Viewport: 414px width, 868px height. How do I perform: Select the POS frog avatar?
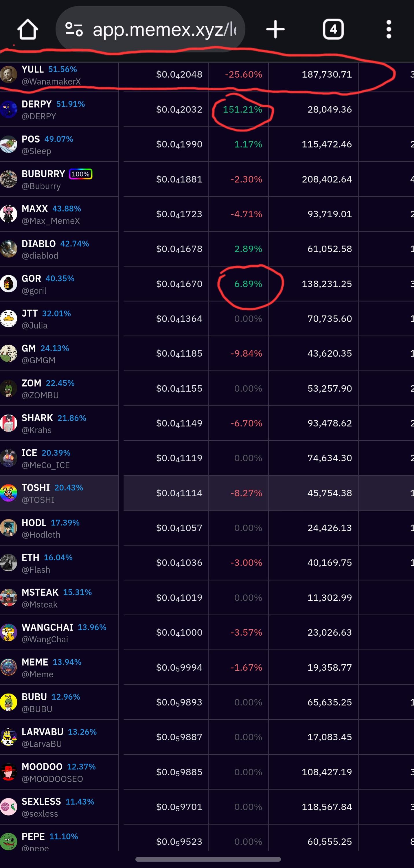tap(8, 145)
